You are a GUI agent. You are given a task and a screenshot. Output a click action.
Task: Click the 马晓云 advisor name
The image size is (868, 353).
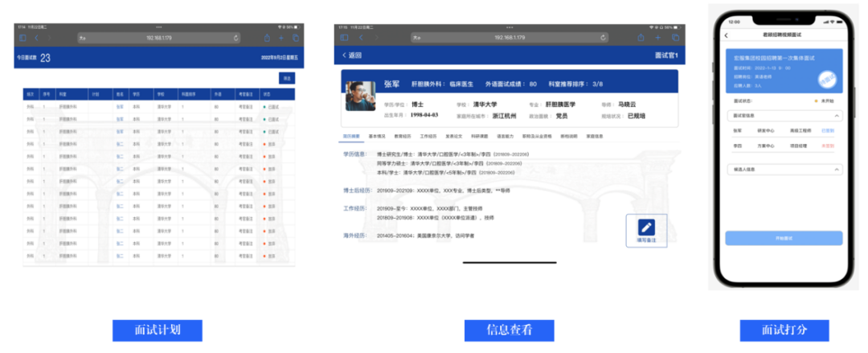click(627, 105)
